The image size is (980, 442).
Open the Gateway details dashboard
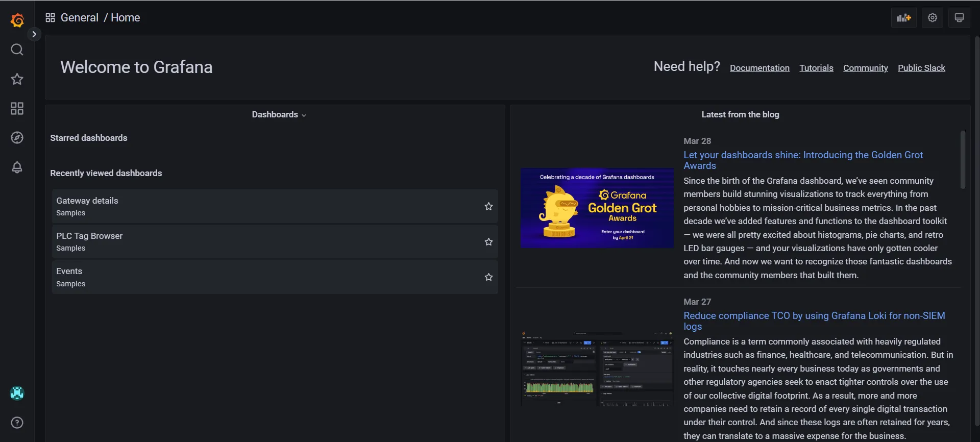[275, 207]
